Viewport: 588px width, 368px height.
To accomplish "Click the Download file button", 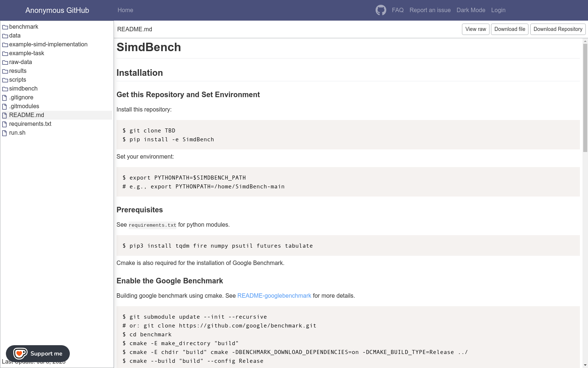I will tap(510, 29).
